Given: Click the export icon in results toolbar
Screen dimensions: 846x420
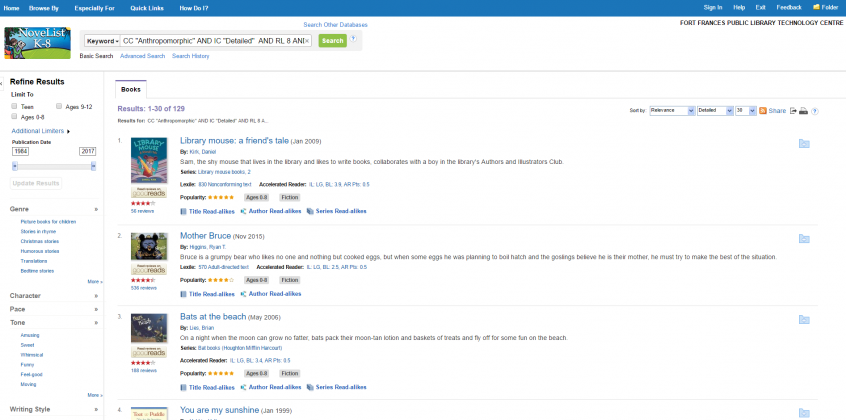Looking at the screenshot, I should click(x=792, y=111).
